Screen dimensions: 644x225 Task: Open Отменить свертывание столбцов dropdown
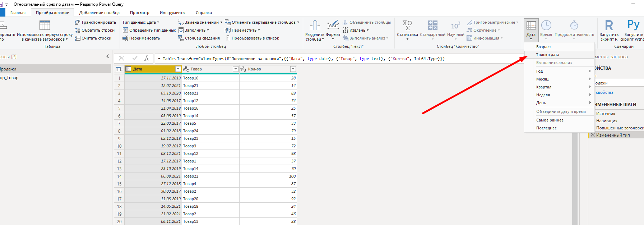pos(262,22)
